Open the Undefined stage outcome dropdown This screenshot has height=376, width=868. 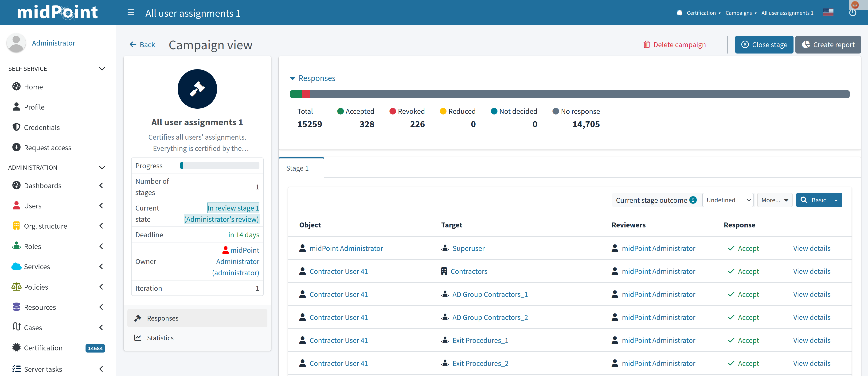pos(727,200)
